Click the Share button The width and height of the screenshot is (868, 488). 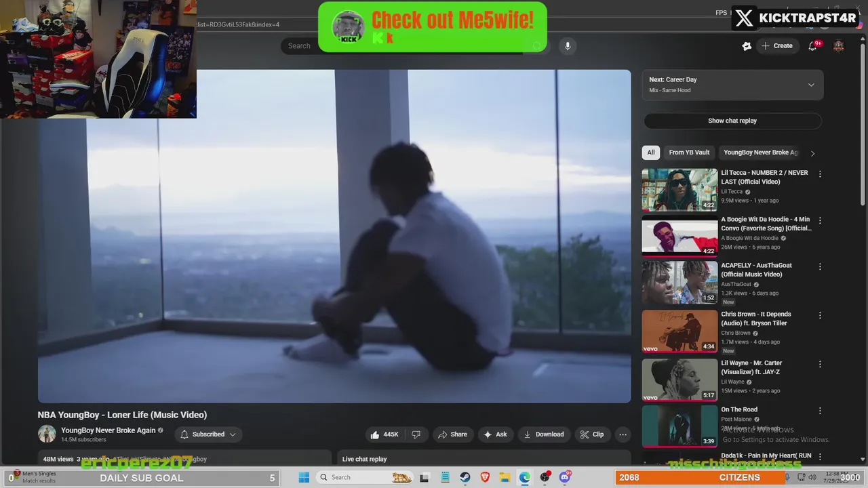pyautogui.click(x=452, y=434)
